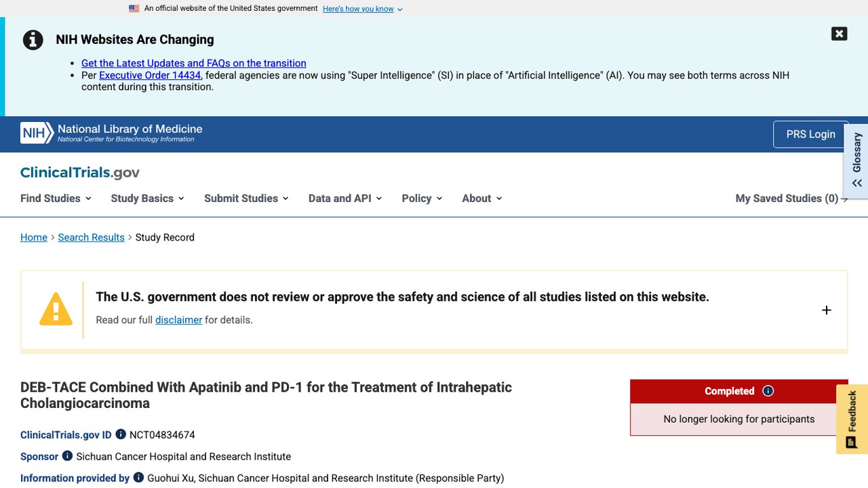Click info icon beside Sponsor

(67, 456)
